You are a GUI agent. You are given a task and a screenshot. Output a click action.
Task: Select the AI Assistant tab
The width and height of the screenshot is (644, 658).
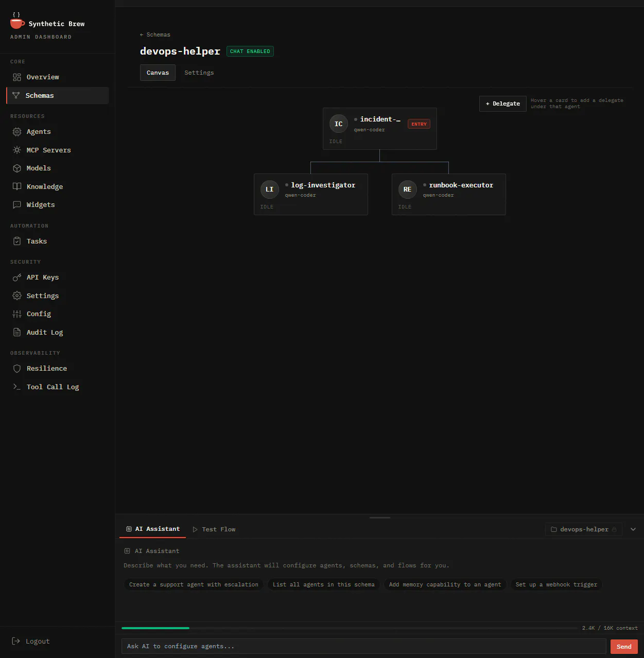coord(153,529)
